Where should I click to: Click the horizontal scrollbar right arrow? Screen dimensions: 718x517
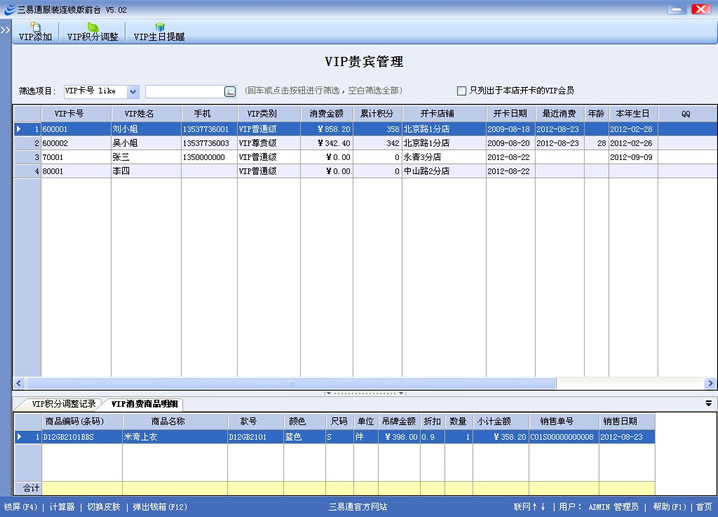click(710, 383)
